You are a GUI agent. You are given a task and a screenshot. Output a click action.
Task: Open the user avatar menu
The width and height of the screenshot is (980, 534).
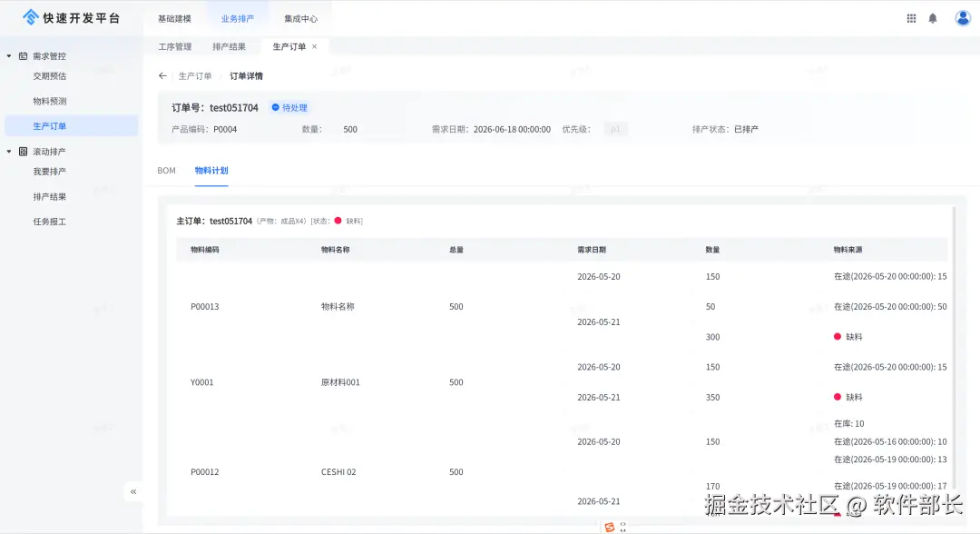click(963, 18)
